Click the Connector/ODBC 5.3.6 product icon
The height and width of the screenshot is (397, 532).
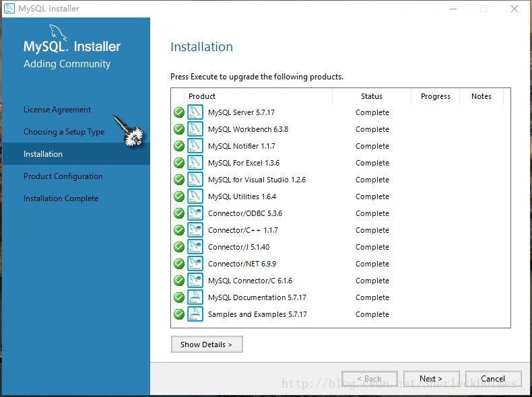point(195,213)
